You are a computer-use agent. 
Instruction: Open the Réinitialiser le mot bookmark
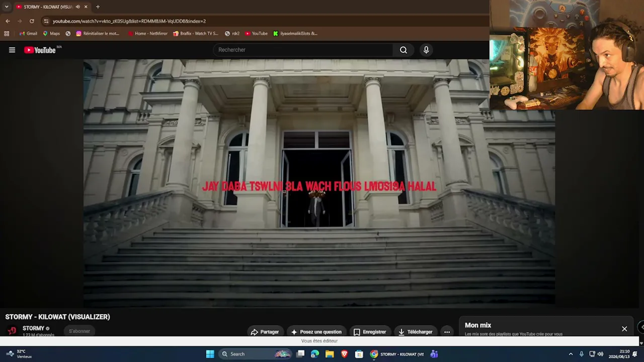[x=98, y=34]
